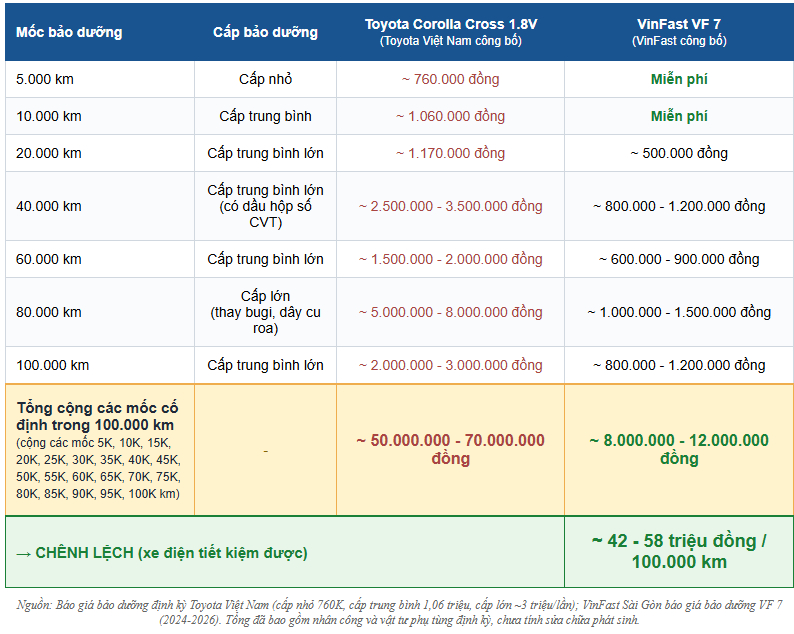Viewport: 794px width, 634px height.
Task: Click the '40.000 km' row label
Action: 49,206
